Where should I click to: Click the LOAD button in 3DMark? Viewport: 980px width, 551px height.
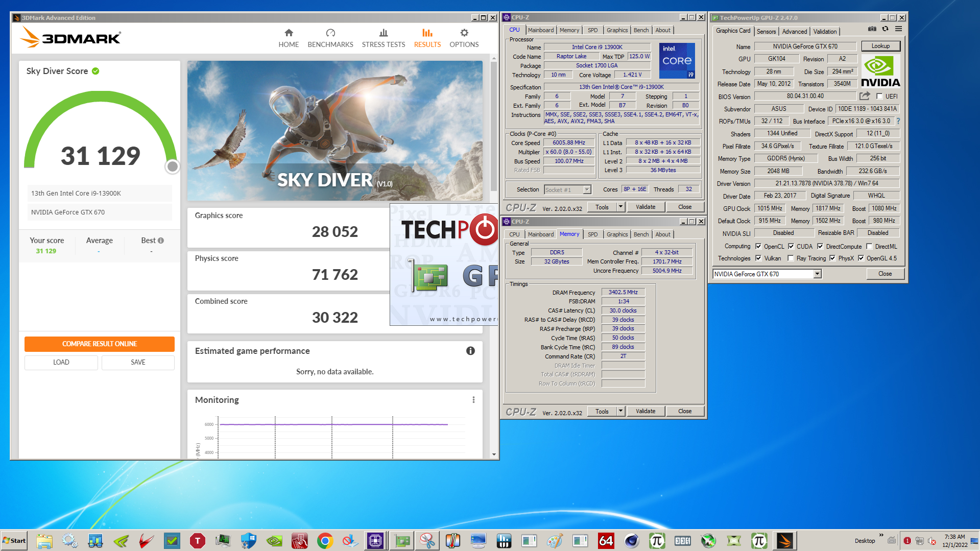tap(61, 362)
